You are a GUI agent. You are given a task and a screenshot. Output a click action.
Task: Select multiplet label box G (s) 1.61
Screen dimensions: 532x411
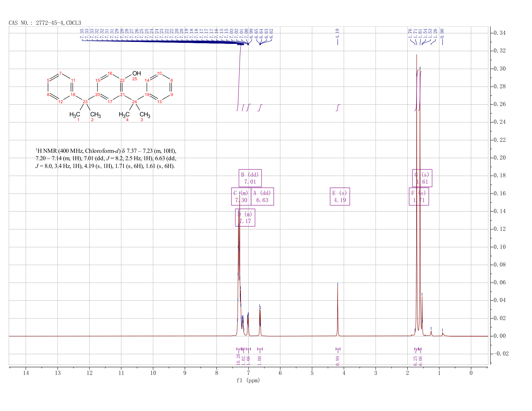click(x=422, y=178)
